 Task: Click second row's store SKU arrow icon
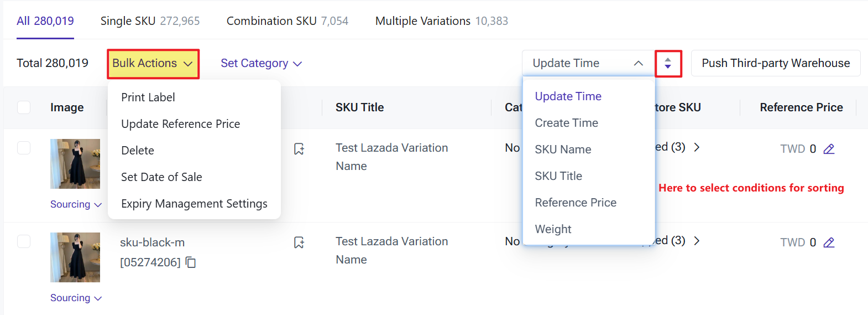click(x=697, y=241)
